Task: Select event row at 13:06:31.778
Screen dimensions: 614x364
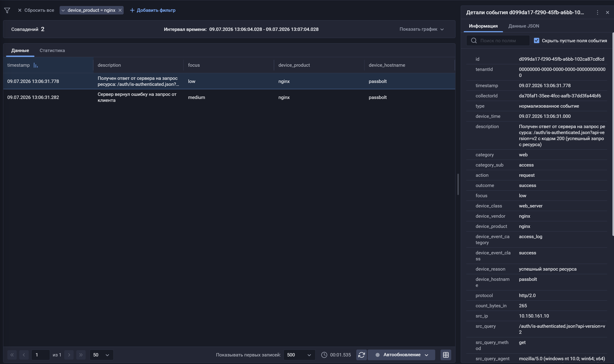Action: 229,81
